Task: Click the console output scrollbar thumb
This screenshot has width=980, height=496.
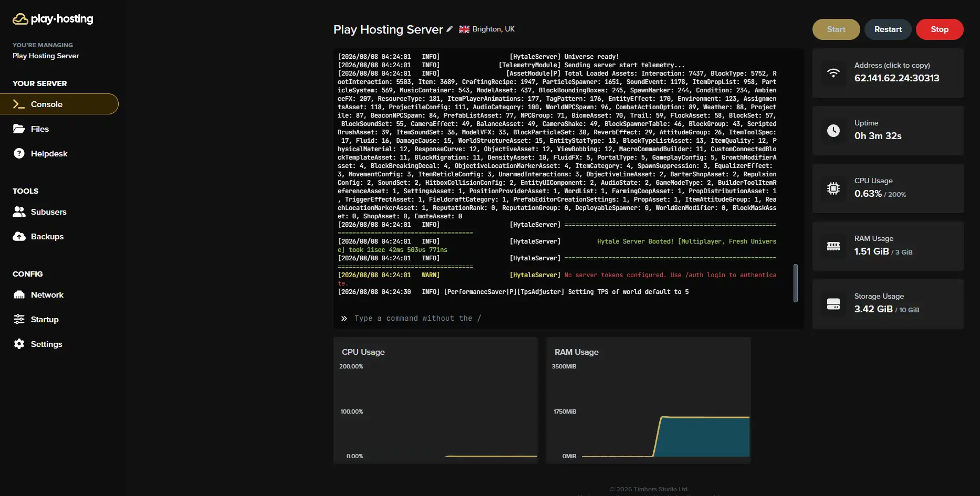Action: click(x=796, y=283)
